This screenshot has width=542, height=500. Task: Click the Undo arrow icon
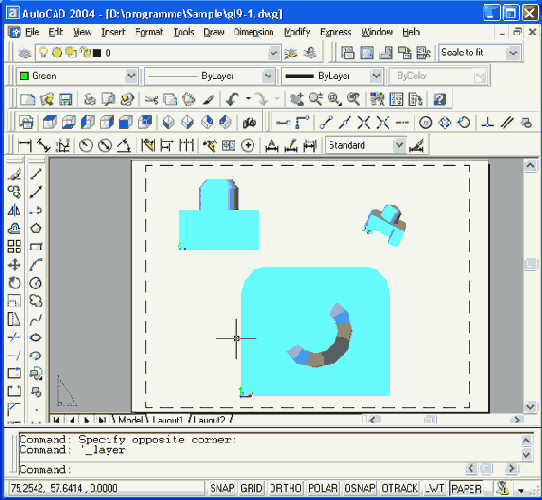[x=232, y=100]
